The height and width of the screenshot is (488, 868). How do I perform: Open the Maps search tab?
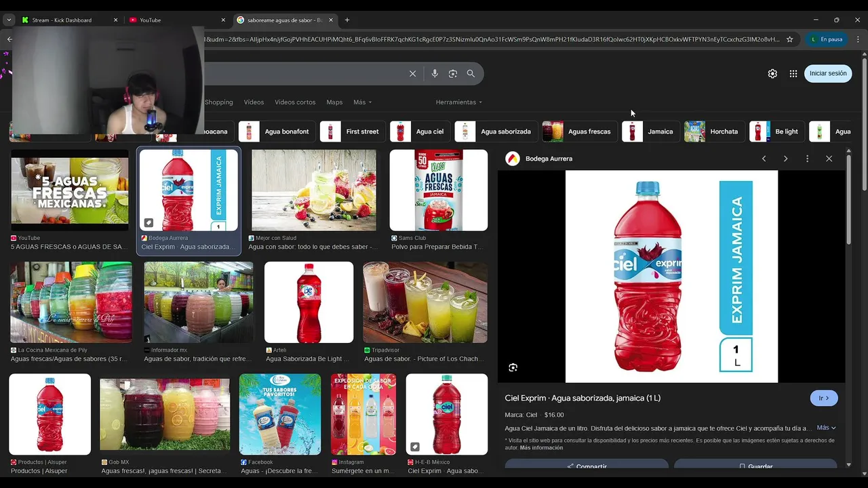tap(334, 102)
